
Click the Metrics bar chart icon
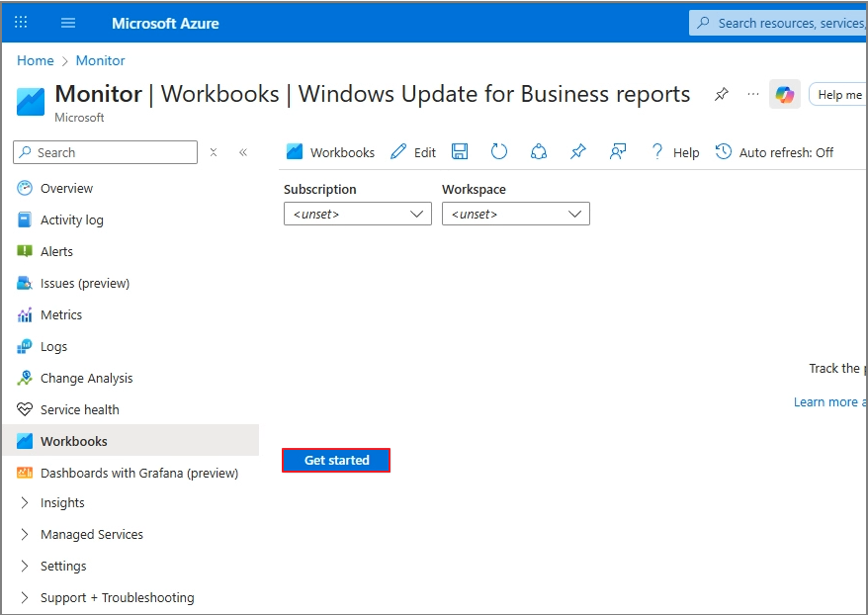point(25,315)
